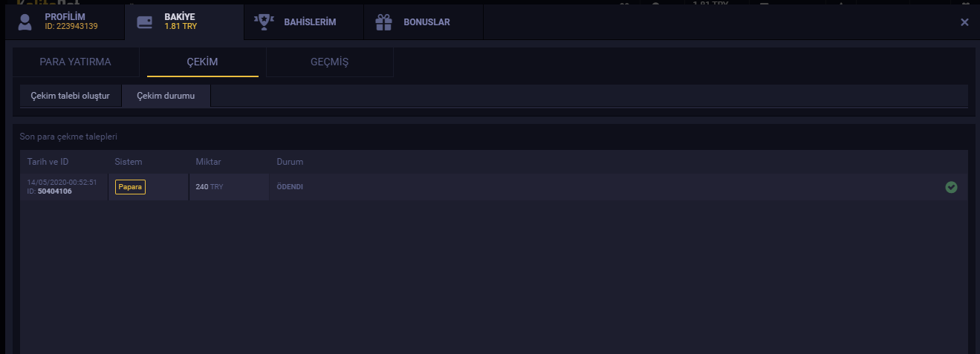This screenshot has height=354, width=980.
Task: Click the gift icon for Bonuslar
Action: click(x=383, y=22)
